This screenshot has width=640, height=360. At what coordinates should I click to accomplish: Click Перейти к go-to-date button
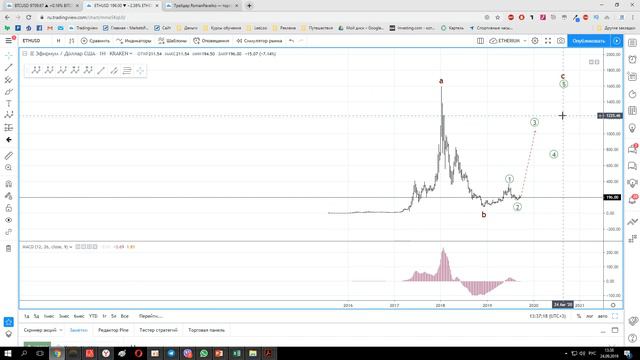tap(151, 316)
